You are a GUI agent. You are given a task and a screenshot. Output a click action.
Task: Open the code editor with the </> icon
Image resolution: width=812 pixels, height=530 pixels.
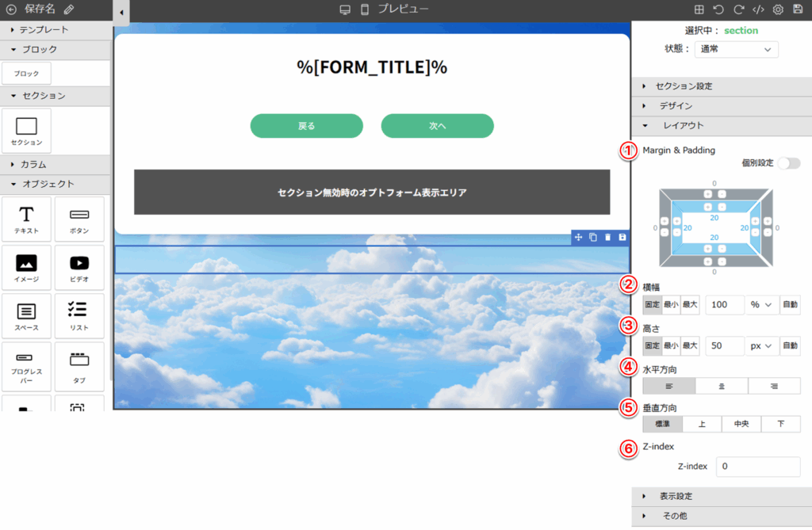759,10
